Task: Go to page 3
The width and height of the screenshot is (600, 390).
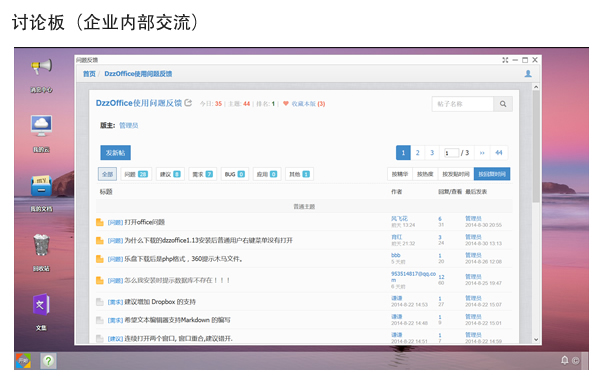Action: tap(432, 153)
